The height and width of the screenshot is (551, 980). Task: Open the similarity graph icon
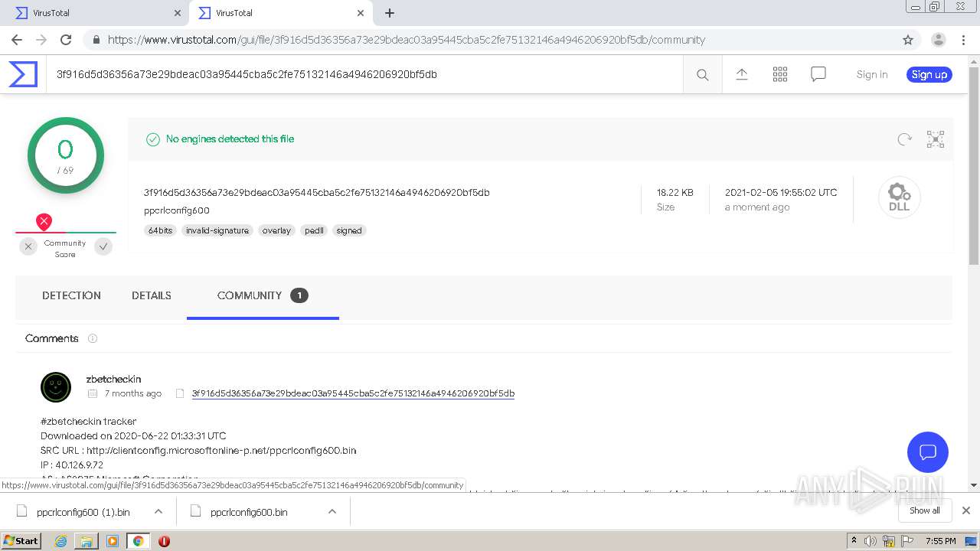pos(936,139)
